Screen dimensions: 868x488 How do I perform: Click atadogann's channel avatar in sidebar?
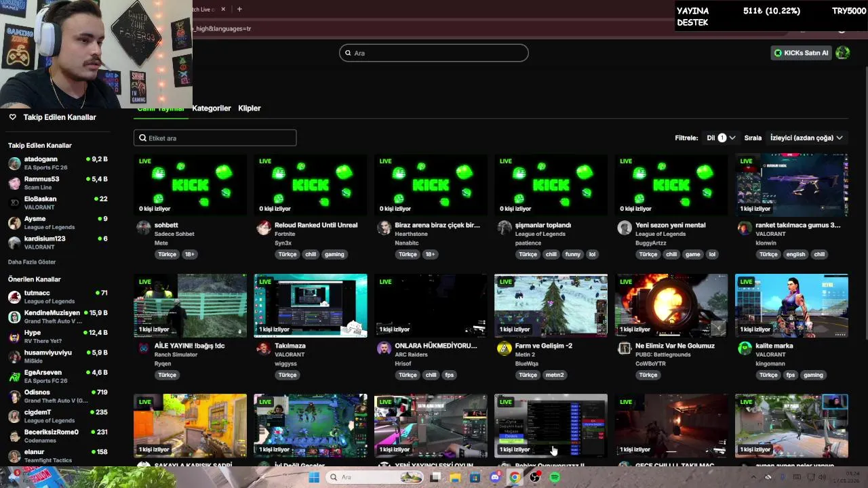pyautogui.click(x=14, y=163)
